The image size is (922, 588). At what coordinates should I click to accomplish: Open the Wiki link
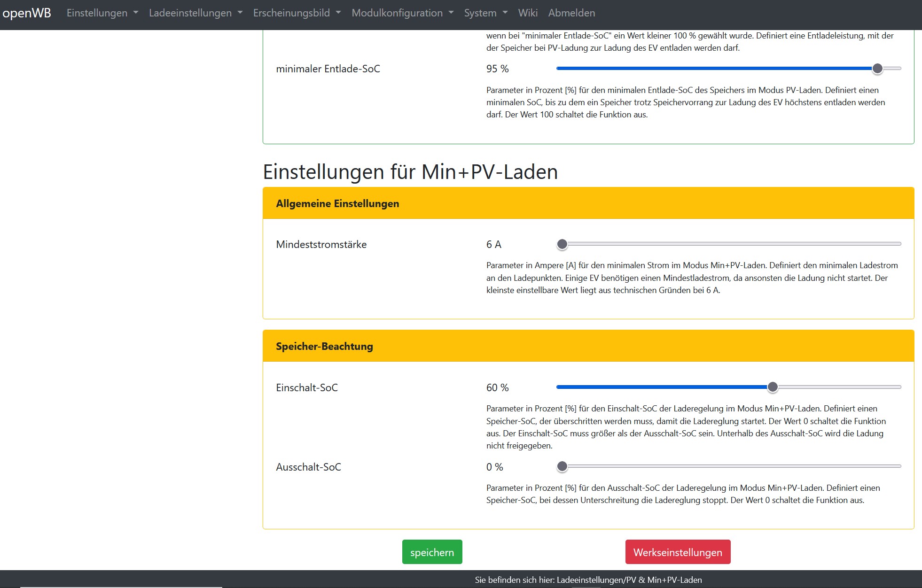pos(527,13)
